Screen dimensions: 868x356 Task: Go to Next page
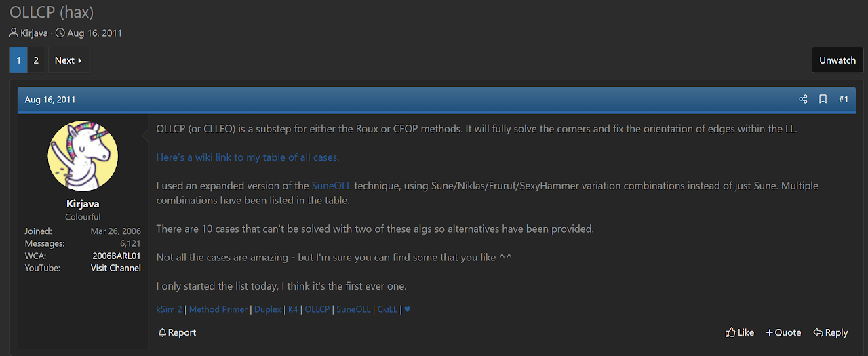point(68,60)
